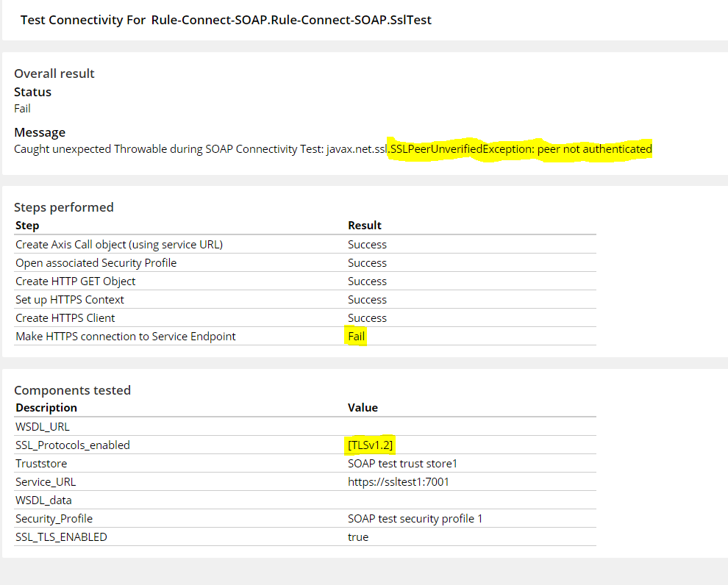Image resolution: width=728 pixels, height=585 pixels.
Task: Select the Open associated Security Profile step
Action: click(96, 263)
